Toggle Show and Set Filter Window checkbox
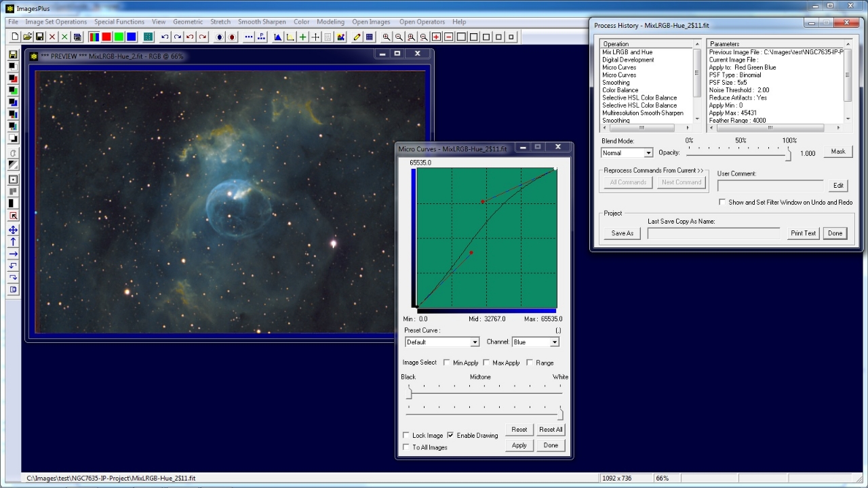 click(x=722, y=202)
